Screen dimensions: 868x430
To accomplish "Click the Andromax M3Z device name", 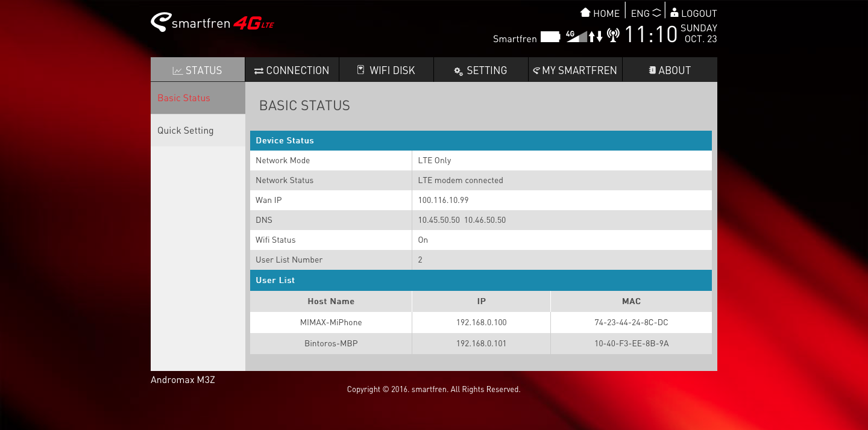I will [183, 380].
